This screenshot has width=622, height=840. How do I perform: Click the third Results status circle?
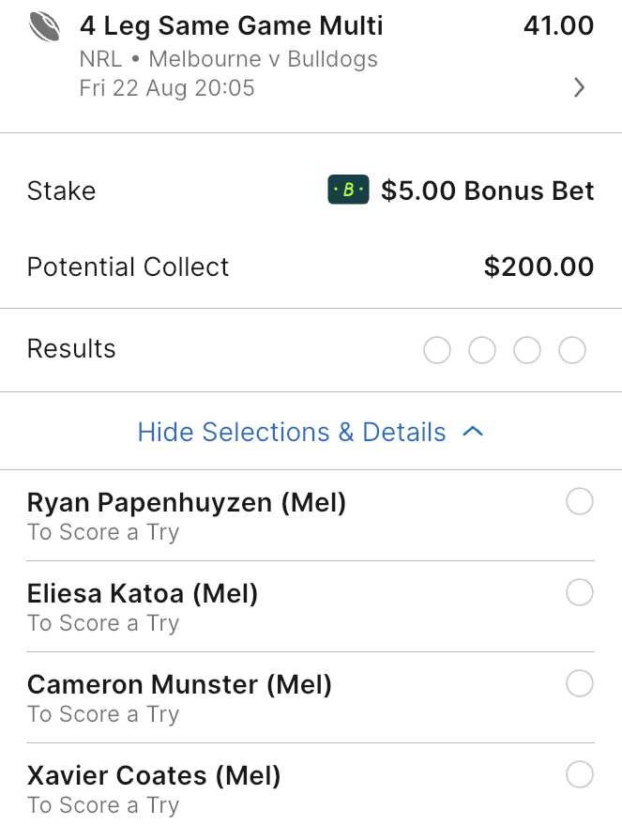(x=527, y=351)
